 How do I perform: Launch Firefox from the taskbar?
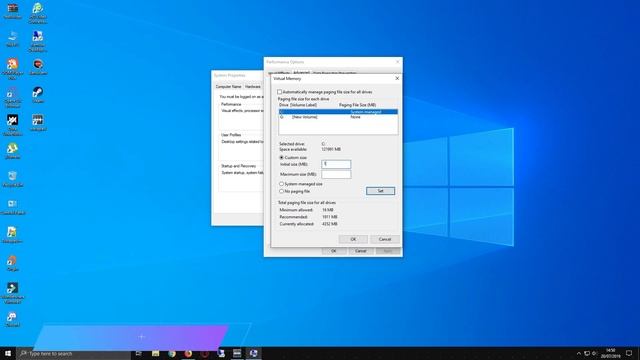(188, 353)
